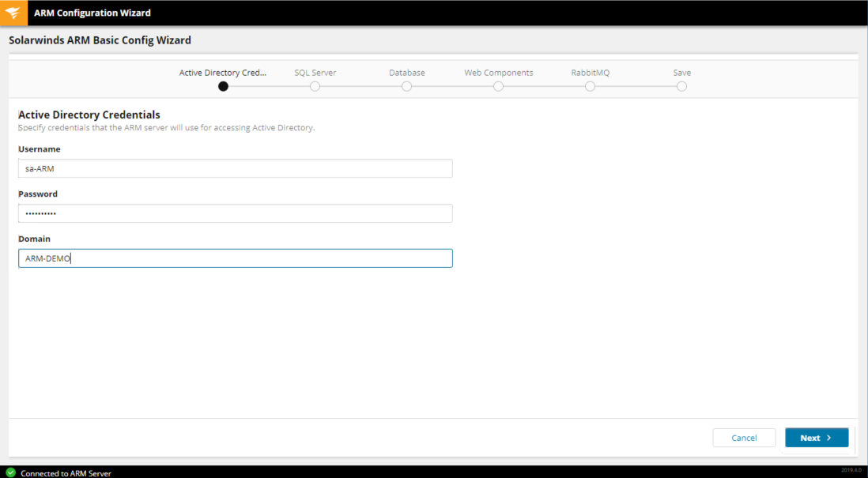Click the Domain field with ARM-DEMO
Screen dimensions: 868x478
coord(235,258)
